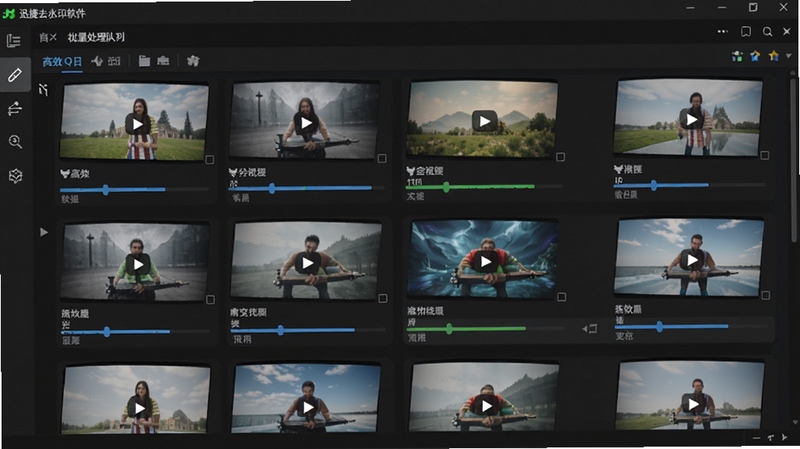The height and width of the screenshot is (449, 800).
Task: Tick checkbox of woman in stormy mountains video
Action: pyautogui.click(x=382, y=159)
